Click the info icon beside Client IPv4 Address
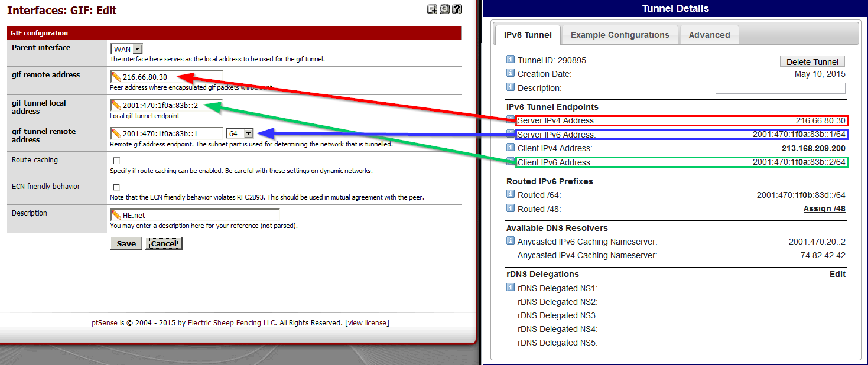This screenshot has height=365, width=868. pyautogui.click(x=511, y=148)
